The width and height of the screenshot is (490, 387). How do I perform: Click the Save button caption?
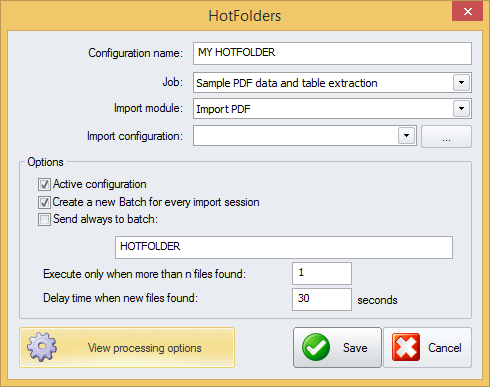[x=355, y=348]
